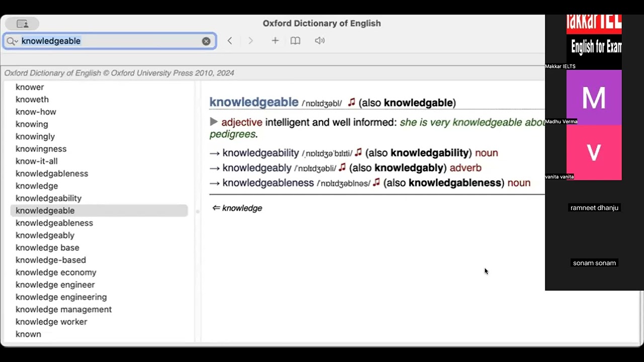
Task: Play the audio note for knowledgeably
Action: pos(342,167)
